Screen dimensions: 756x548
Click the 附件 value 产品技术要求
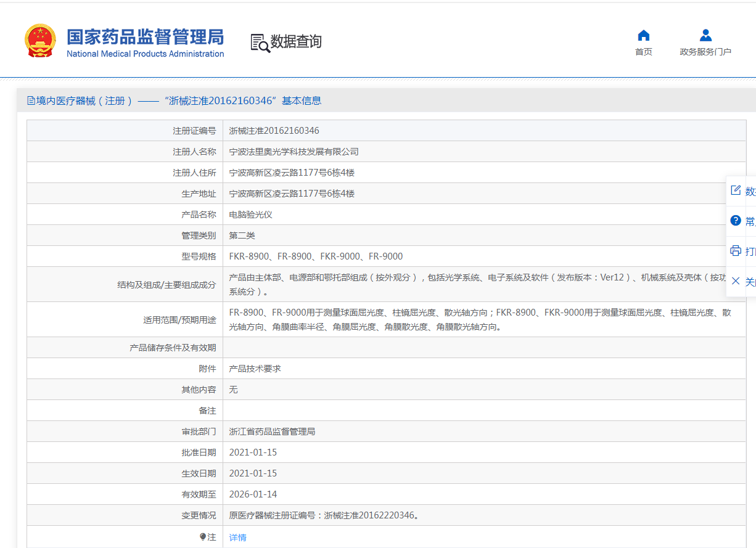[x=255, y=369]
